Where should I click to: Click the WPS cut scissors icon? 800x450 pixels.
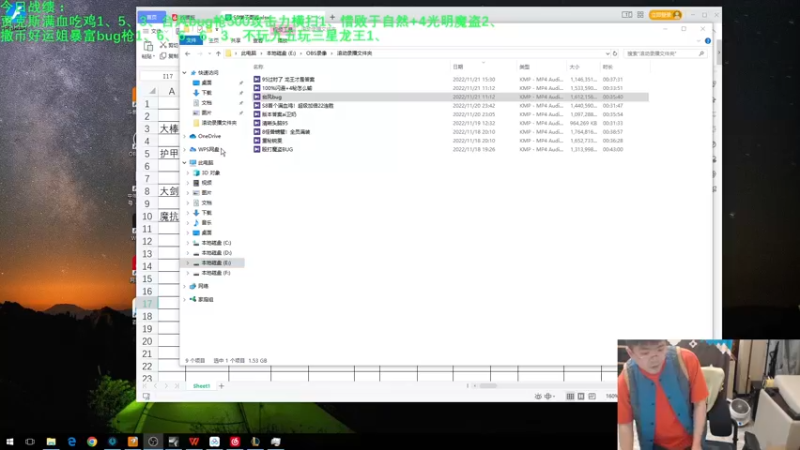tap(163, 45)
